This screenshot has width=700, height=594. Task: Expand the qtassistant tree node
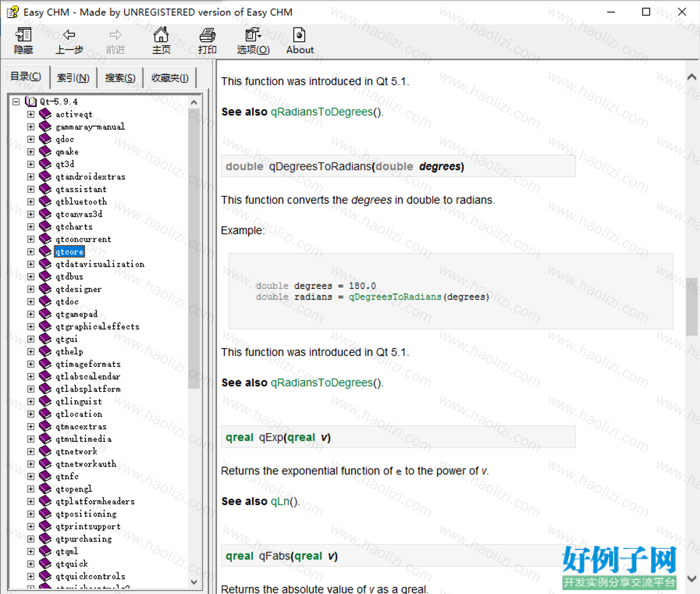coord(31,189)
